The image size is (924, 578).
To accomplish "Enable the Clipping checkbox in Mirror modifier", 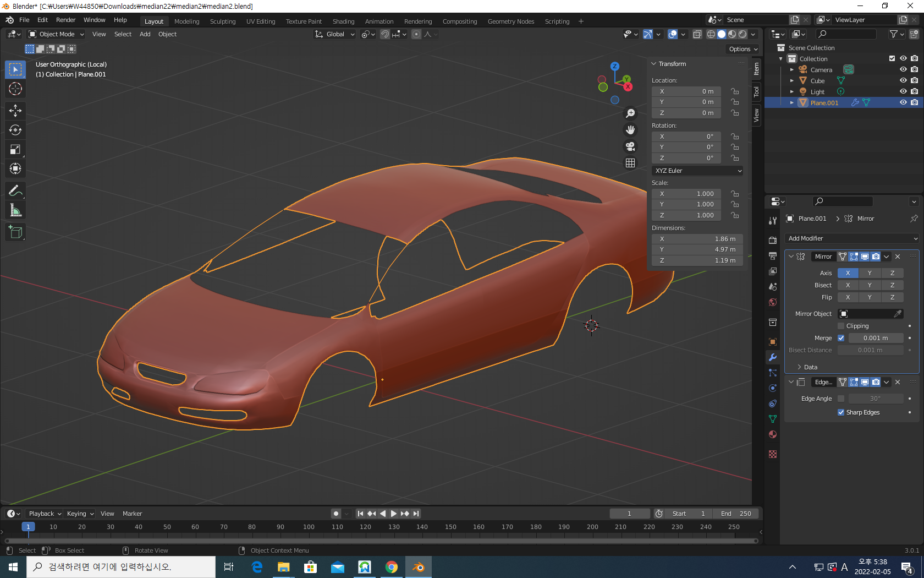I will point(841,326).
